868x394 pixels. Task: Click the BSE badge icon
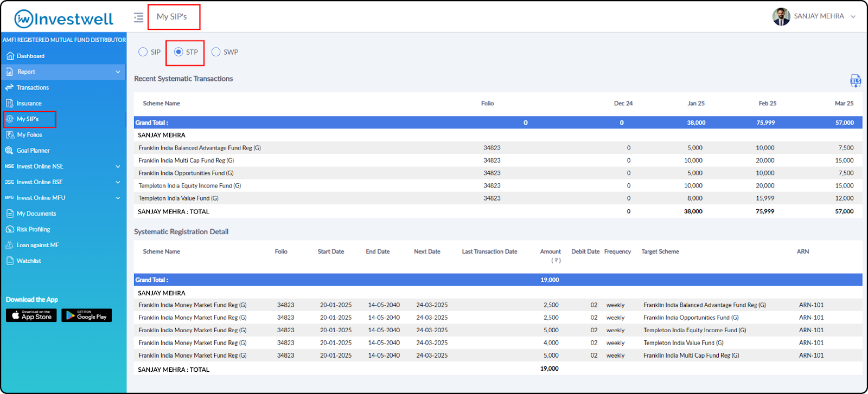pos(10,182)
